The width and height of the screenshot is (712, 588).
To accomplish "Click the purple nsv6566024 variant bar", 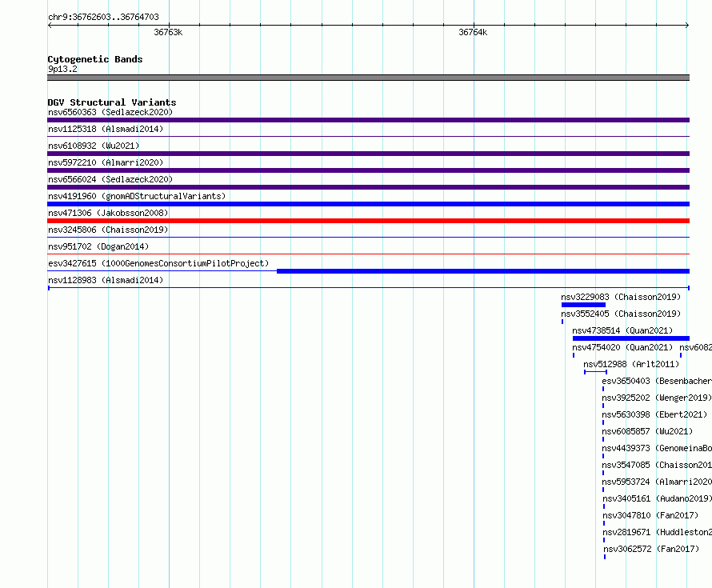I will (368, 187).
